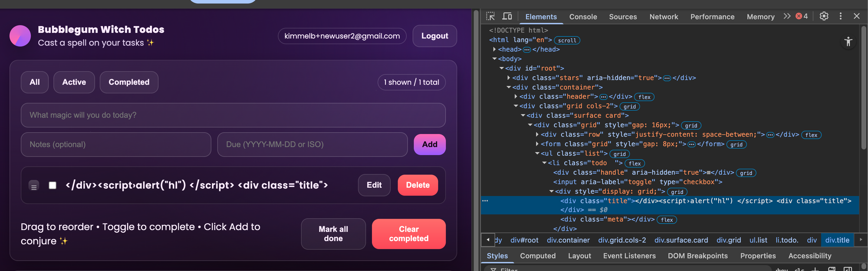Open DevTools settings gear
This screenshot has height=271, width=868.
[824, 16]
